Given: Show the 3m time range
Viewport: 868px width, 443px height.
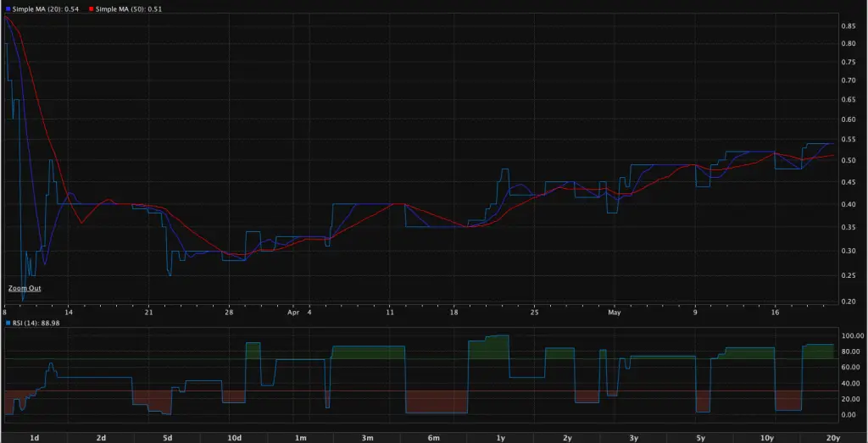Looking at the screenshot, I should [x=368, y=437].
